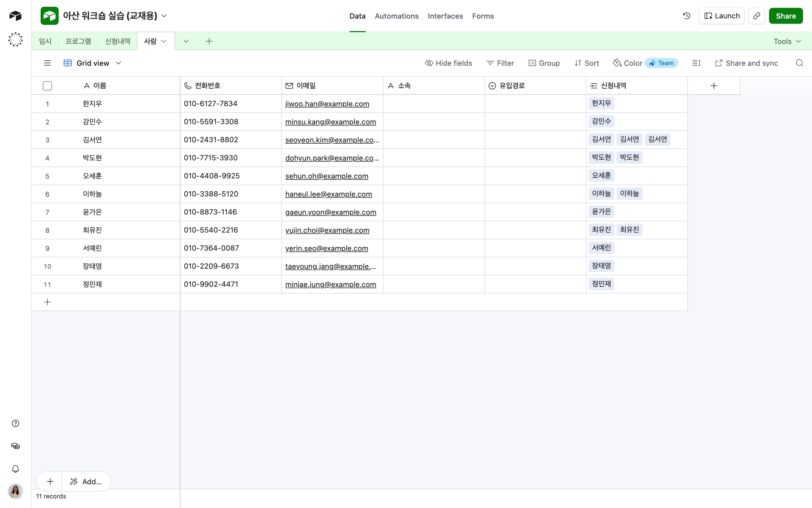Add a new field with the plus column header

[714, 86]
